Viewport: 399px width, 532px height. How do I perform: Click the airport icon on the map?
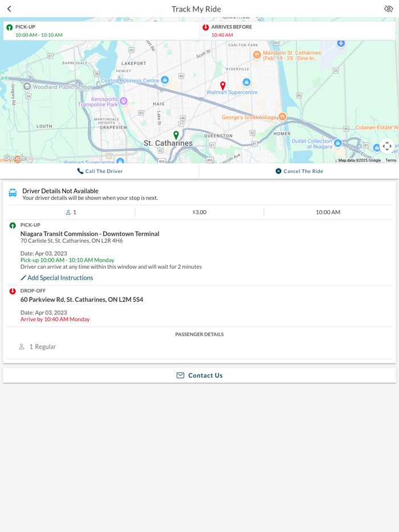pyautogui.click(x=341, y=43)
